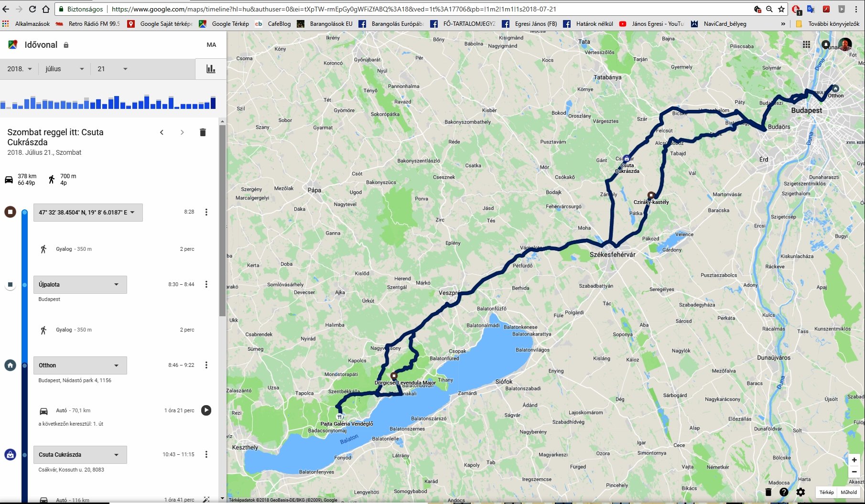Screen dimensions: 865x504
Task: Delete this day with the trash icon
Action: [x=203, y=132]
